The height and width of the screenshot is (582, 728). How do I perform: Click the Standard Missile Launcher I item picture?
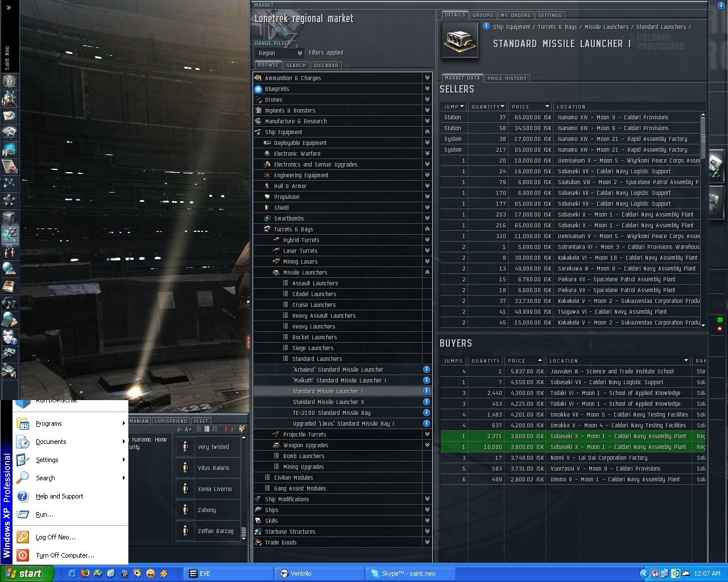point(460,40)
